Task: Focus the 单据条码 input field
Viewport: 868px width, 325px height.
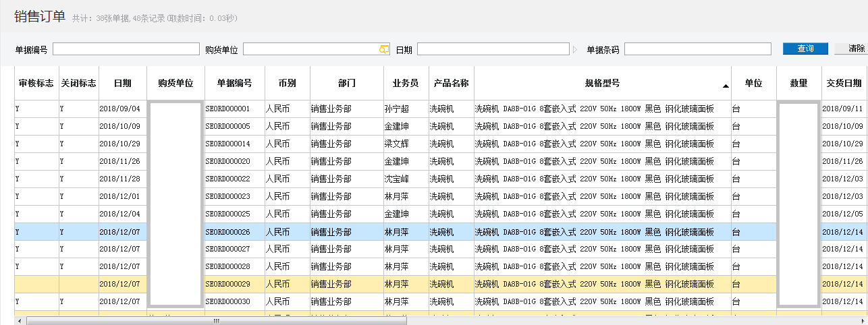Action: tap(698, 49)
